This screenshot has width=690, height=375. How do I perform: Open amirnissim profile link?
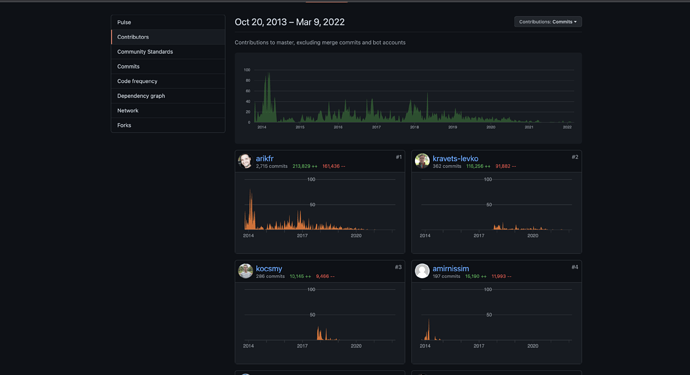(451, 268)
